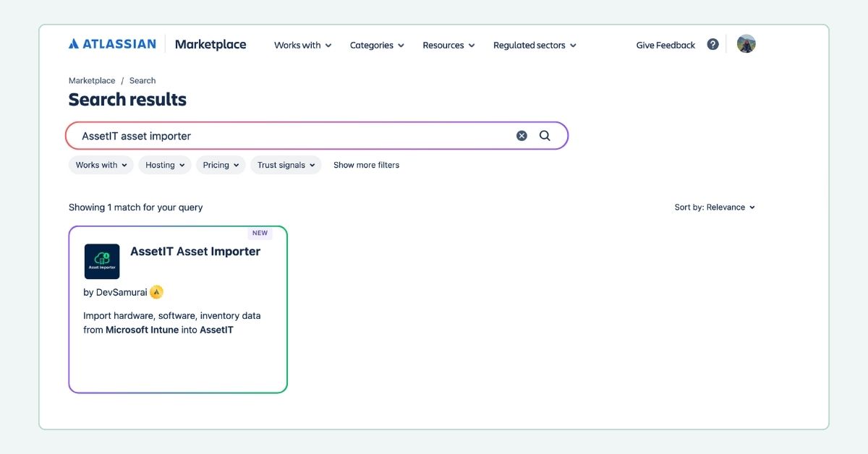Image resolution: width=868 pixels, height=454 pixels.
Task: Clear the search field with the X icon
Action: click(522, 136)
